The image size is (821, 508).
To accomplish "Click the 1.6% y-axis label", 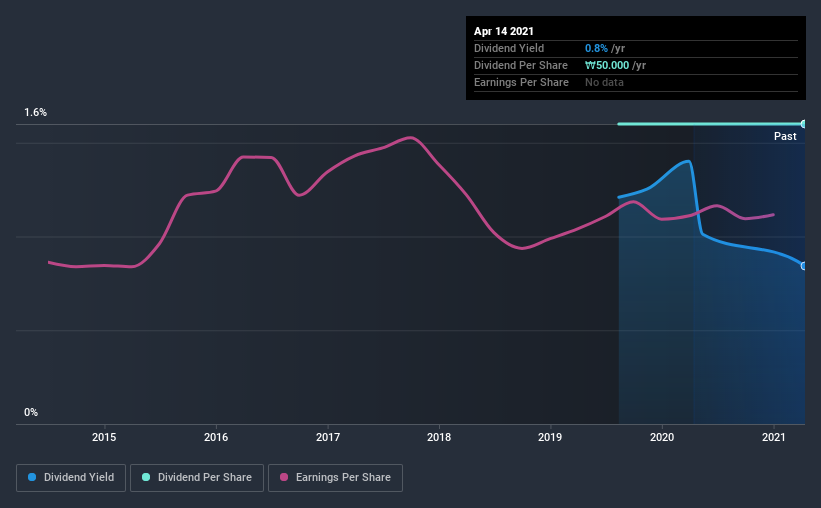I will tap(36, 113).
